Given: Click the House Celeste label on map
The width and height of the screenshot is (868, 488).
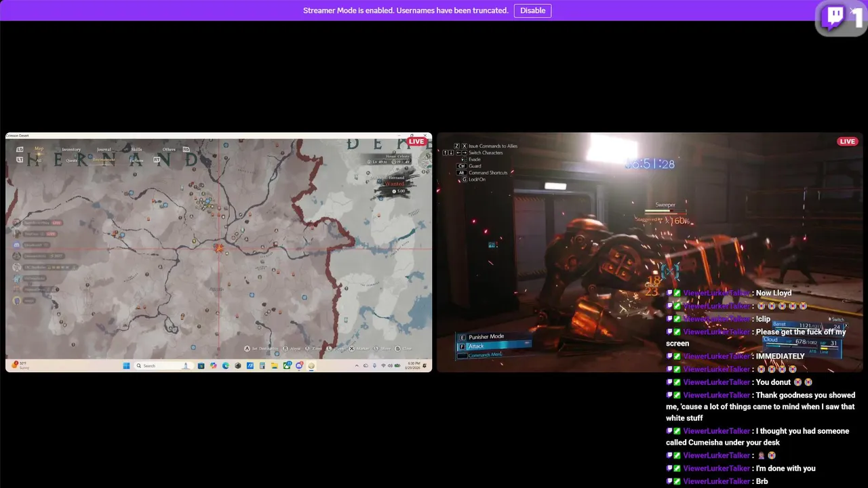Looking at the screenshot, I should click(x=398, y=156).
